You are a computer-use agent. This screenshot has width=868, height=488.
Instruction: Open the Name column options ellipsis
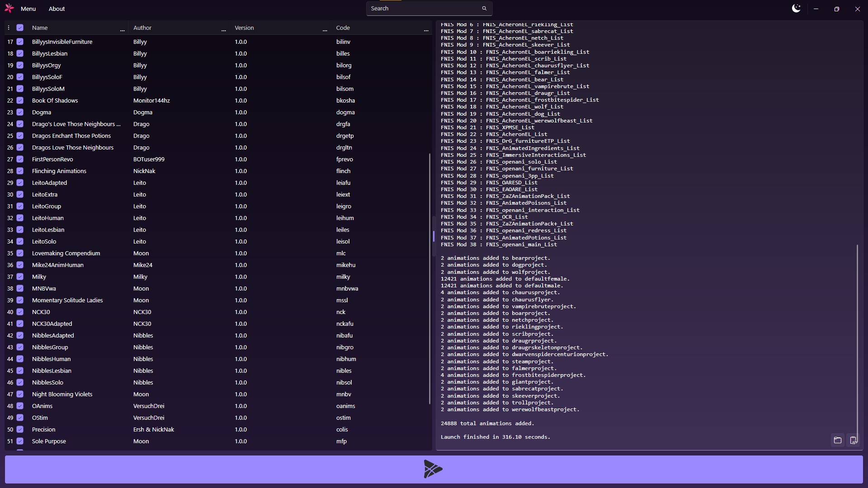122,30
